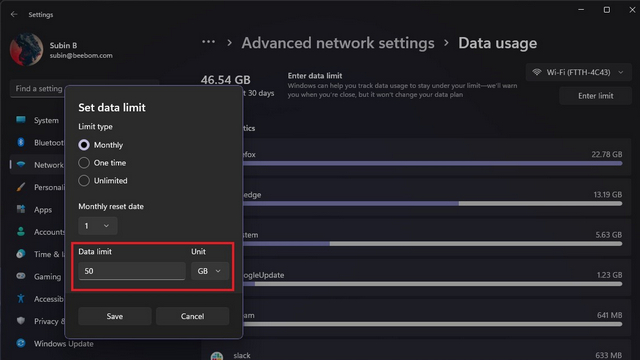Click the Time & language globe icon

click(x=21, y=254)
